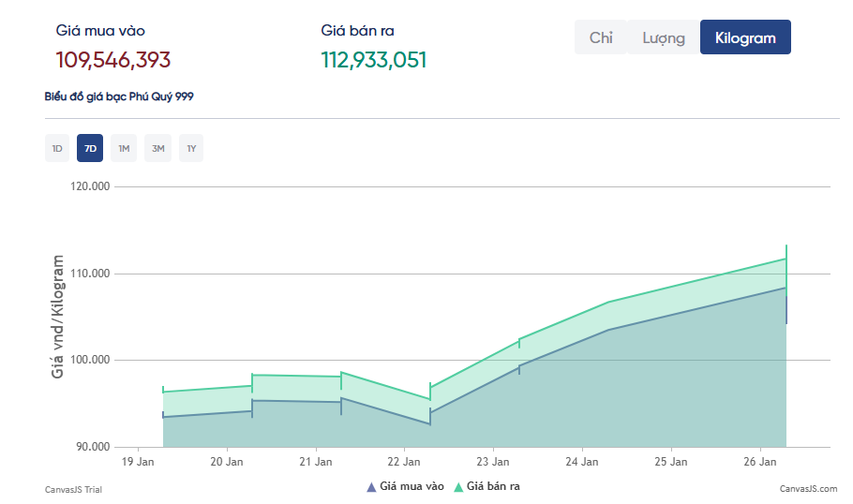The height and width of the screenshot is (504, 853).
Task: Select the 7D chart range
Action: 90,148
